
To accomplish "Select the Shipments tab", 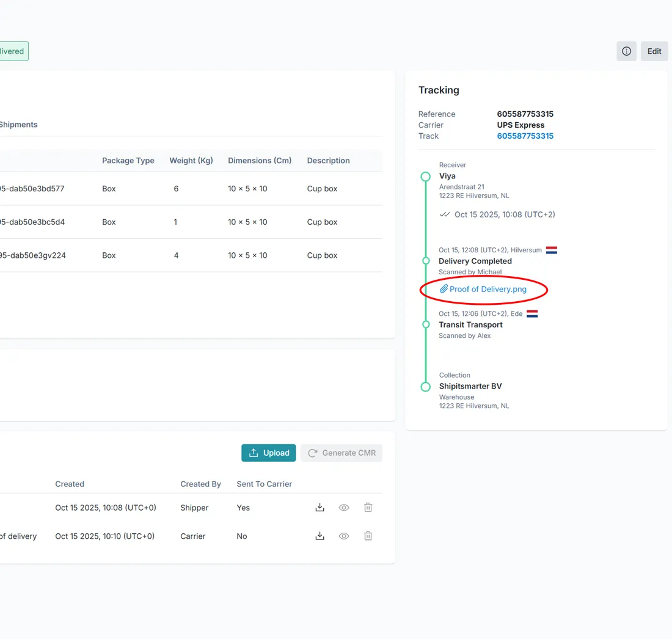I will (18, 125).
